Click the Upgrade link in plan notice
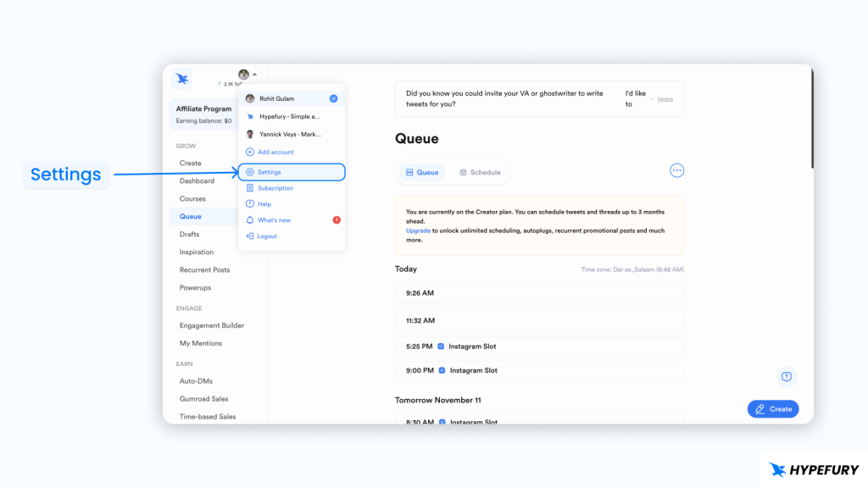868x488 pixels. [x=418, y=230]
